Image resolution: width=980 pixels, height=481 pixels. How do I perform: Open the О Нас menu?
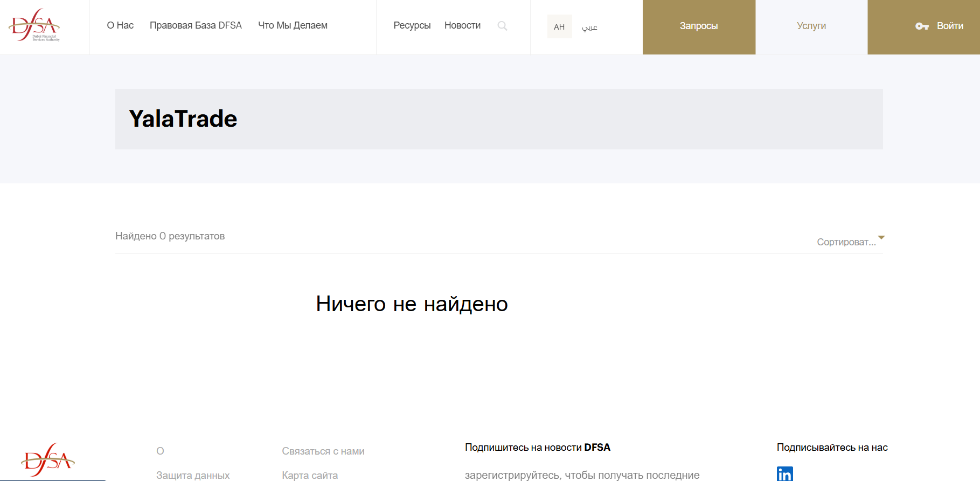click(120, 25)
